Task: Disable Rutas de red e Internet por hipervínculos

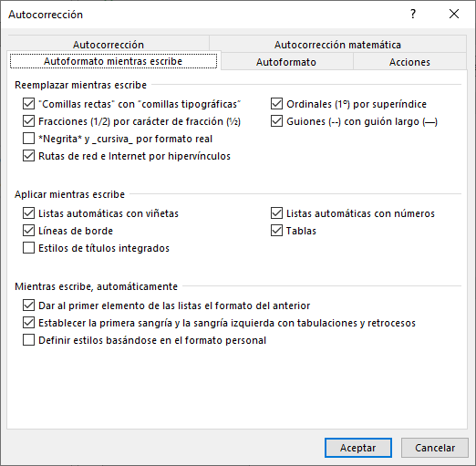Action: pos(28,156)
